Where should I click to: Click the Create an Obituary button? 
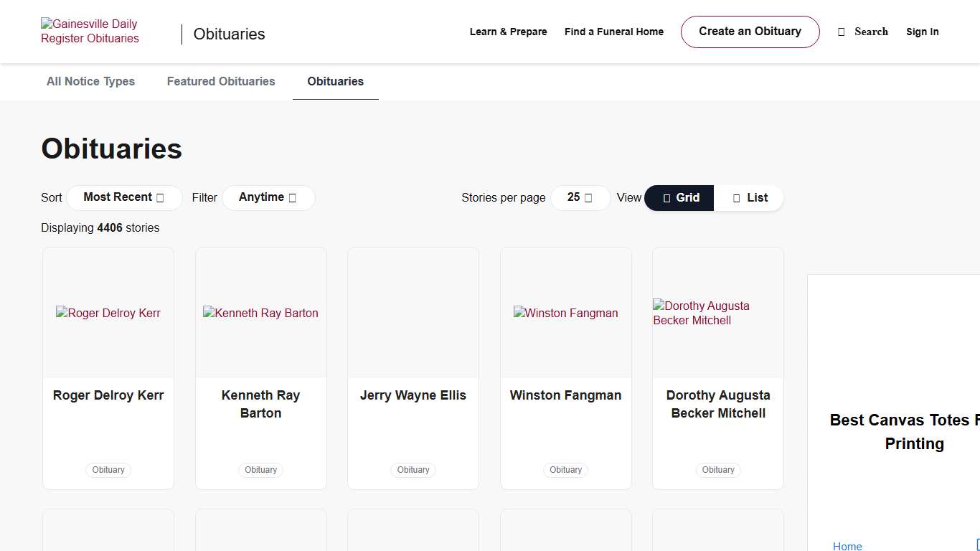(750, 32)
